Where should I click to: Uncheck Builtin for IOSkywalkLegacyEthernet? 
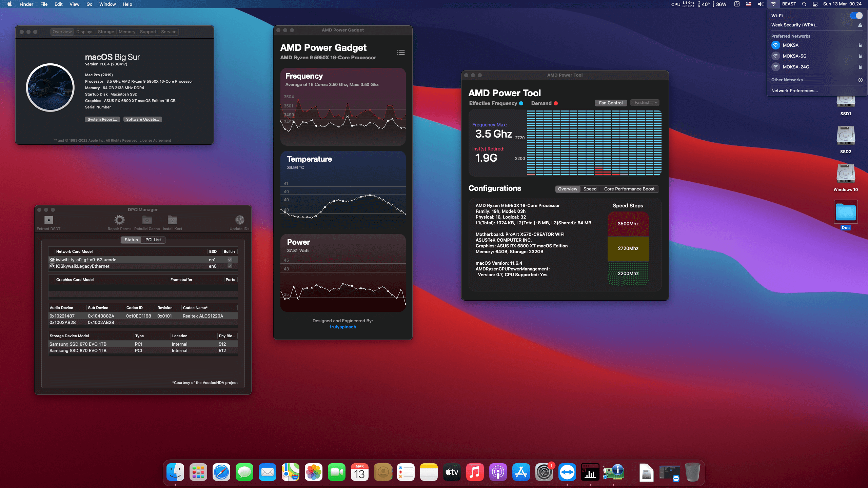[x=229, y=266]
